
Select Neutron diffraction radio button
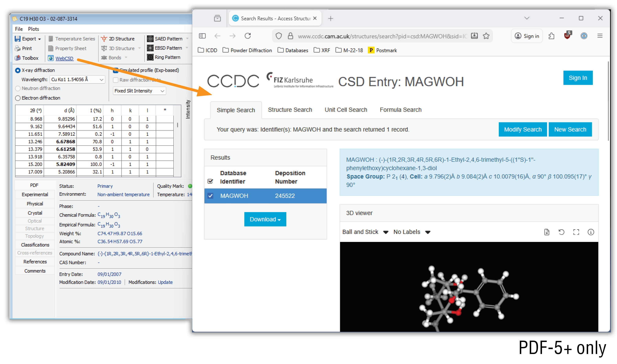18,88
